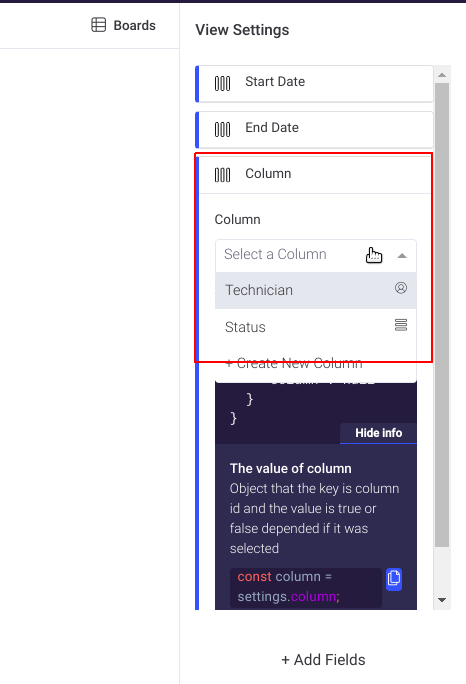Viewport: 466px width, 684px height.
Task: Click the End Date field columns icon
Action: [x=223, y=130]
